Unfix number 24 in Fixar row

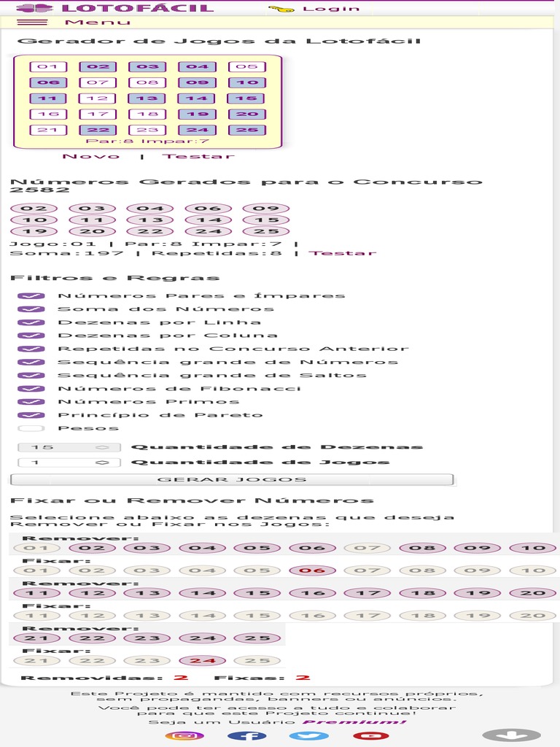coord(203,661)
